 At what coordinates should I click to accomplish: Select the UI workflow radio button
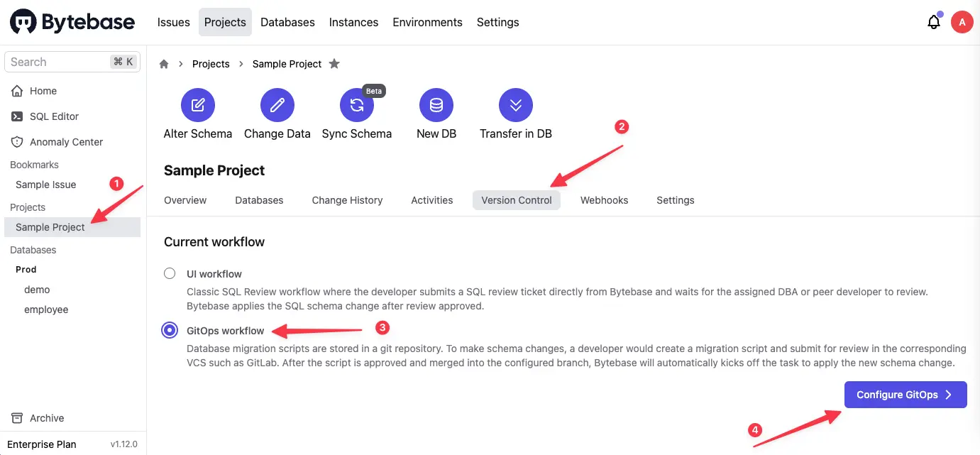170,274
